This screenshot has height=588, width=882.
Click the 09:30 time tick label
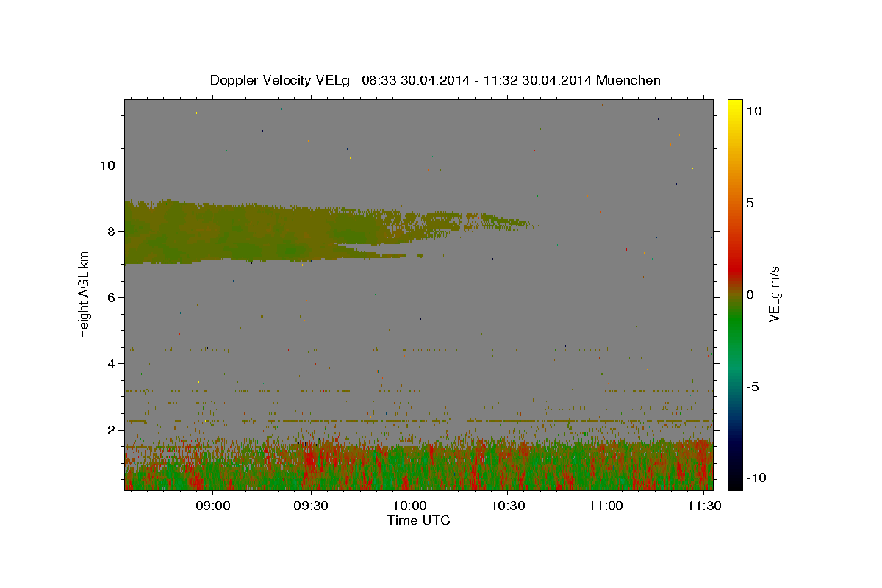(x=312, y=506)
